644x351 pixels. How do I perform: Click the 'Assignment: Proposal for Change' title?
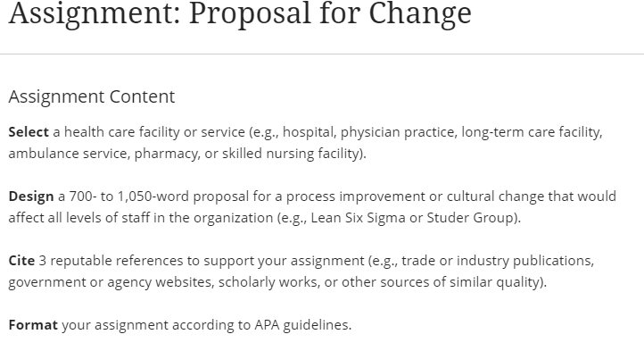point(240,13)
